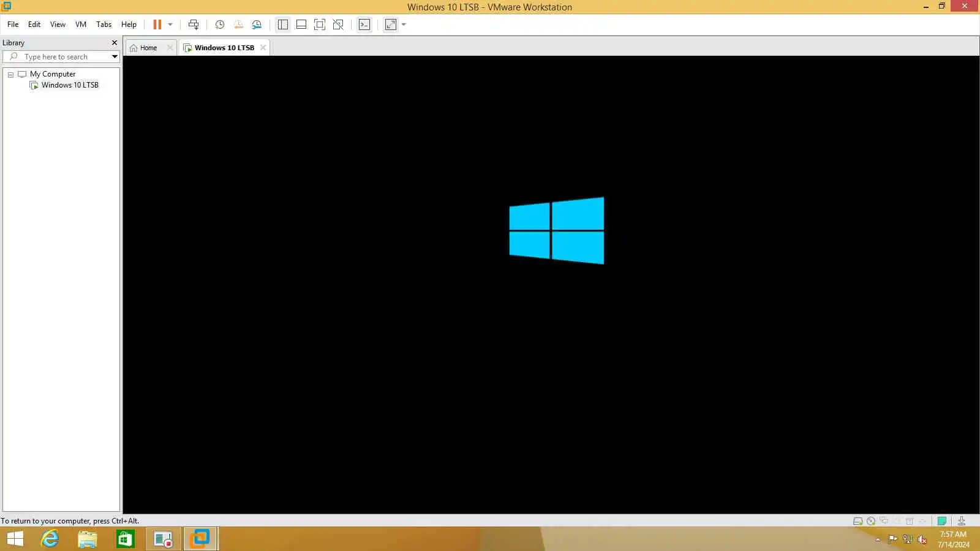Click the Stretch guest display icon
Image resolution: width=980 pixels, height=551 pixels.
391,24
